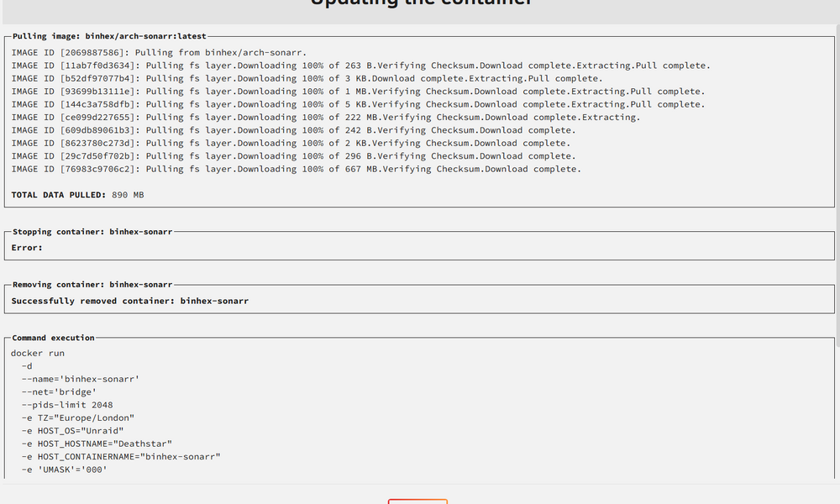Click the TZ="Europe/London" line
This screenshot has height=504, width=840.
point(77,417)
